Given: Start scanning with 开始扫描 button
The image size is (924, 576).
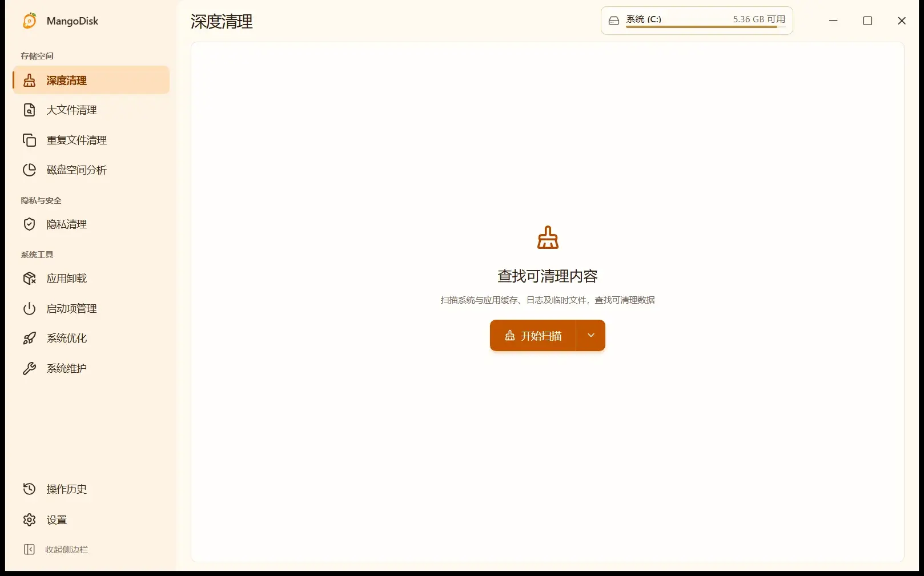Looking at the screenshot, I should (x=533, y=336).
